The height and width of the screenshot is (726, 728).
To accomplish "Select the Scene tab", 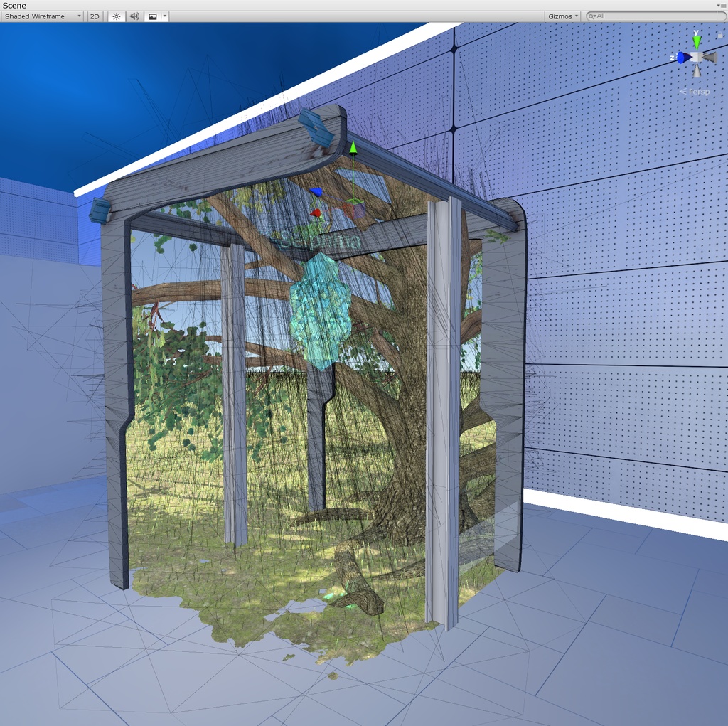I will pos(14,6).
